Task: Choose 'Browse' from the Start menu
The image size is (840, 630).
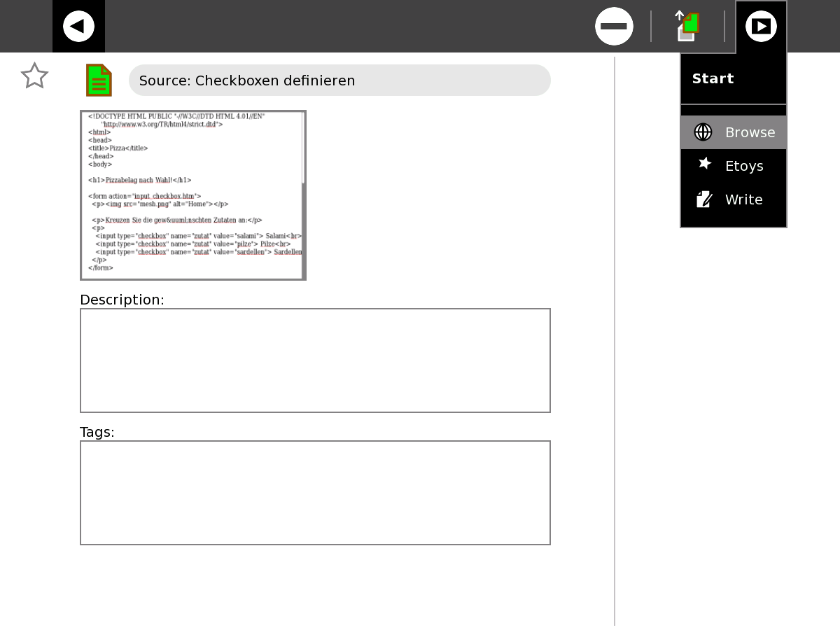Action: pos(750,132)
